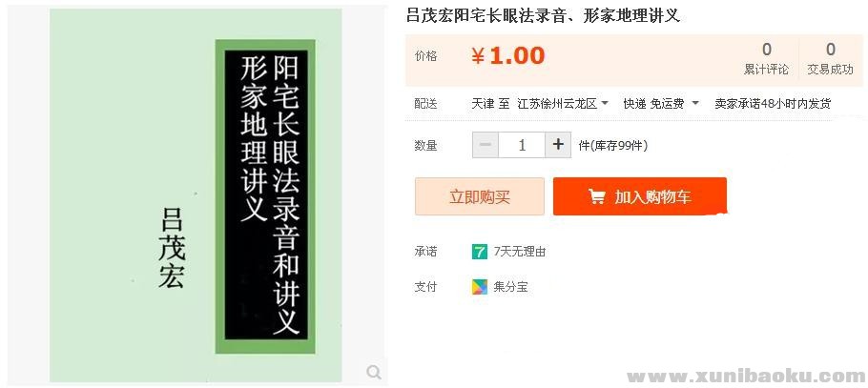Click the 集分宝 payment label
This screenshot has height=388, width=868.
[511, 287]
